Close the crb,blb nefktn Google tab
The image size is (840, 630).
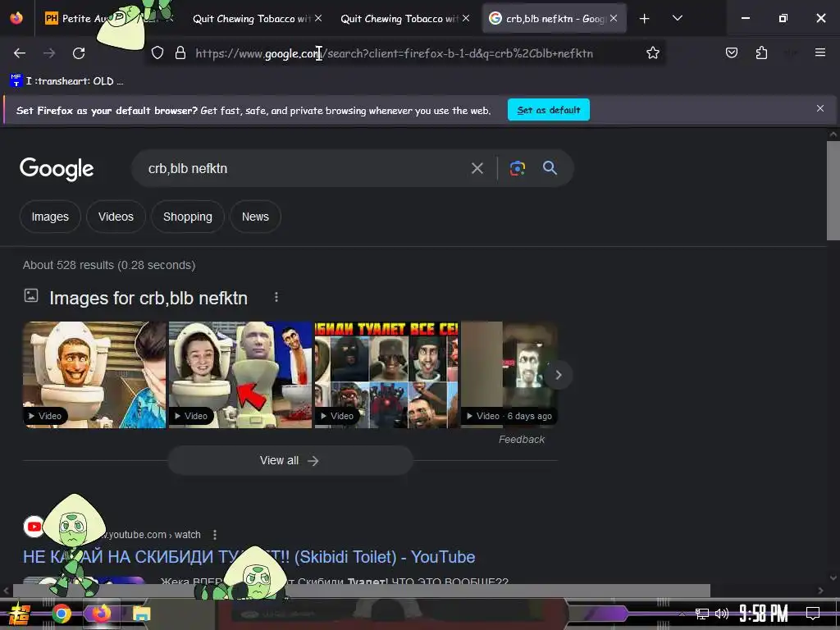[x=614, y=18]
